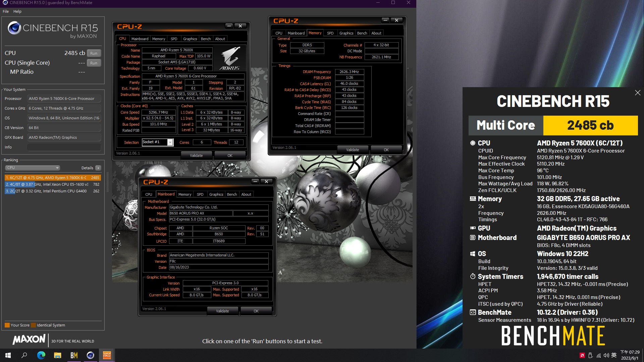Open File Explorer from taskbar

pyautogui.click(x=57, y=355)
